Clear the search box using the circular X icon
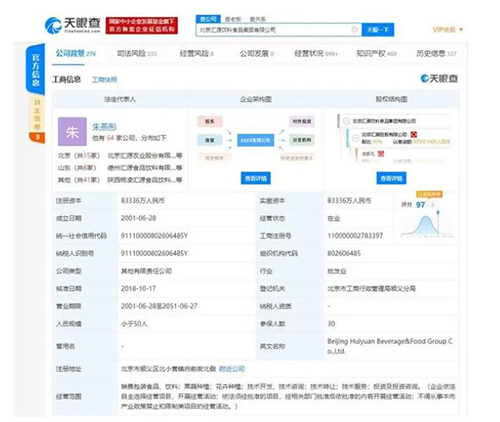The width and height of the screenshot is (500, 422). 354,30
